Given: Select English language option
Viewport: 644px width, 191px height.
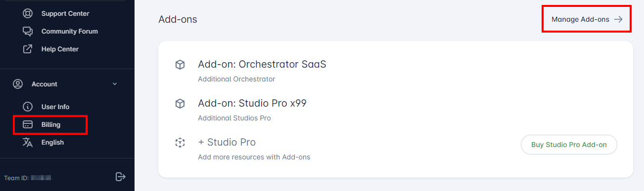Looking at the screenshot, I should [52, 142].
